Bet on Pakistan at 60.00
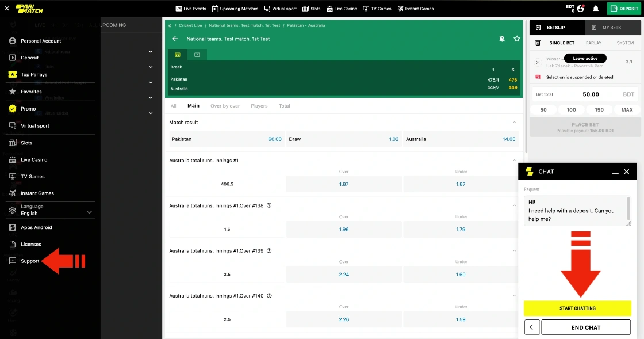The image size is (644, 339). tap(227, 139)
